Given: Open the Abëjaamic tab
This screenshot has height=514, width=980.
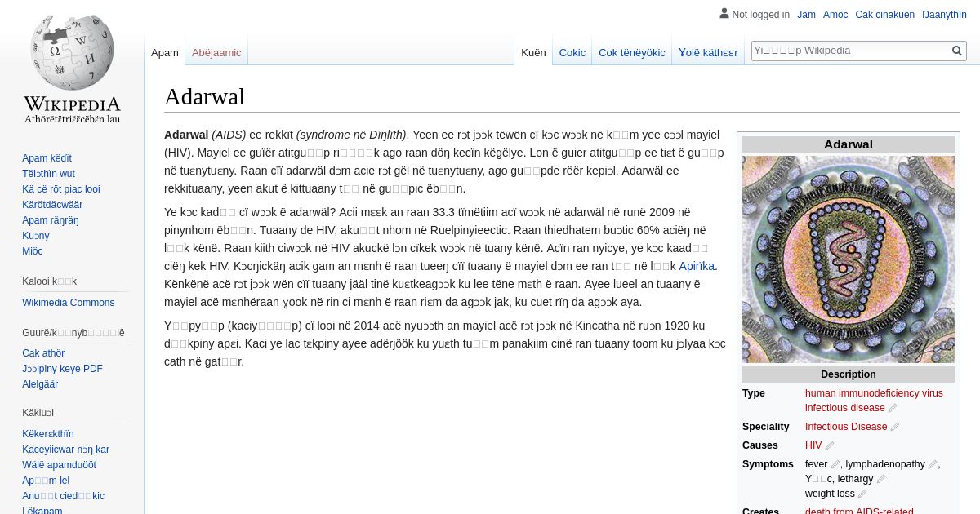Looking at the screenshot, I should coord(216,52).
